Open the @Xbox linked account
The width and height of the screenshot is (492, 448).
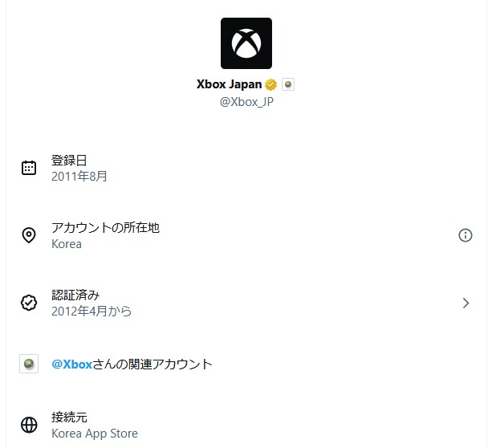(72, 365)
